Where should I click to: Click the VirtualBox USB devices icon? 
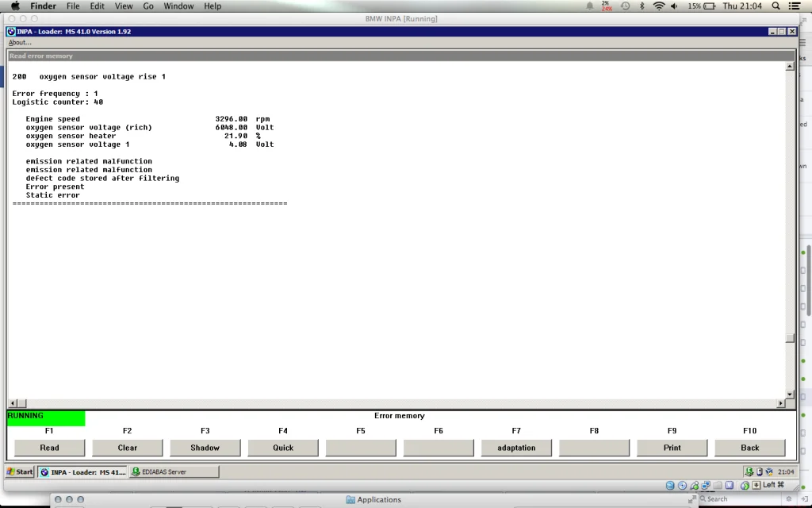[x=695, y=486]
